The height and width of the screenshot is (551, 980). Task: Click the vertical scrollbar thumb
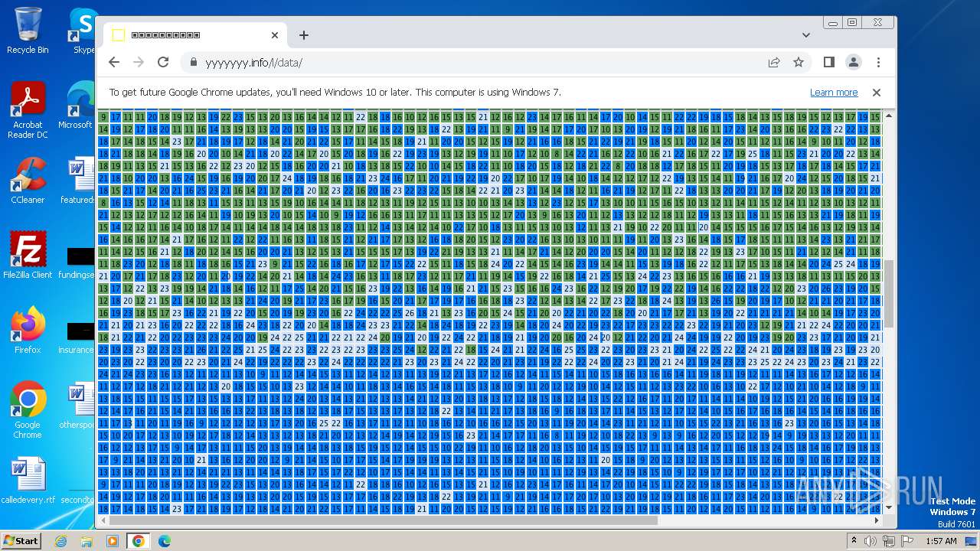[x=889, y=293]
